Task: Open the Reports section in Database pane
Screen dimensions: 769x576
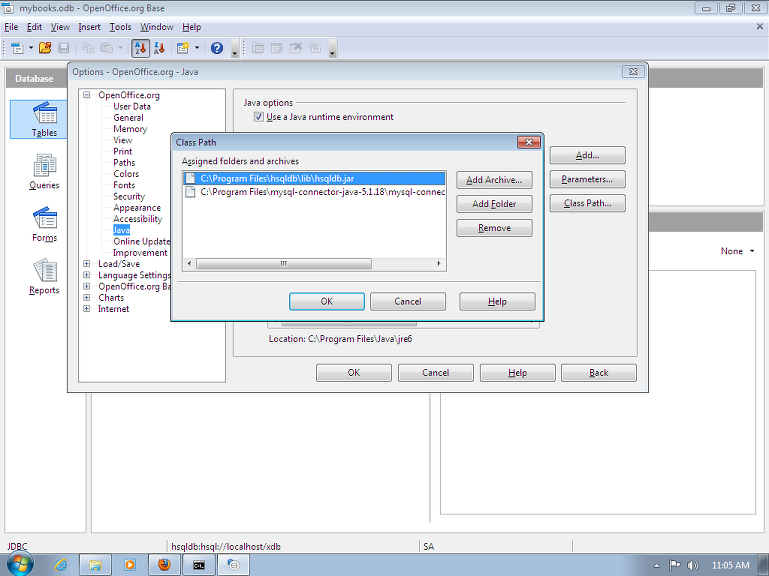Action: [x=44, y=277]
